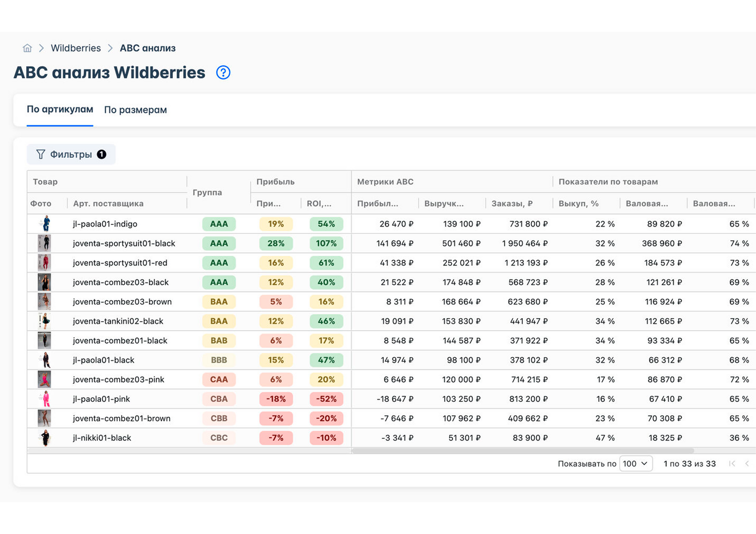756x534 pixels.
Task: Click the filter funnel icon
Action: (x=40, y=154)
